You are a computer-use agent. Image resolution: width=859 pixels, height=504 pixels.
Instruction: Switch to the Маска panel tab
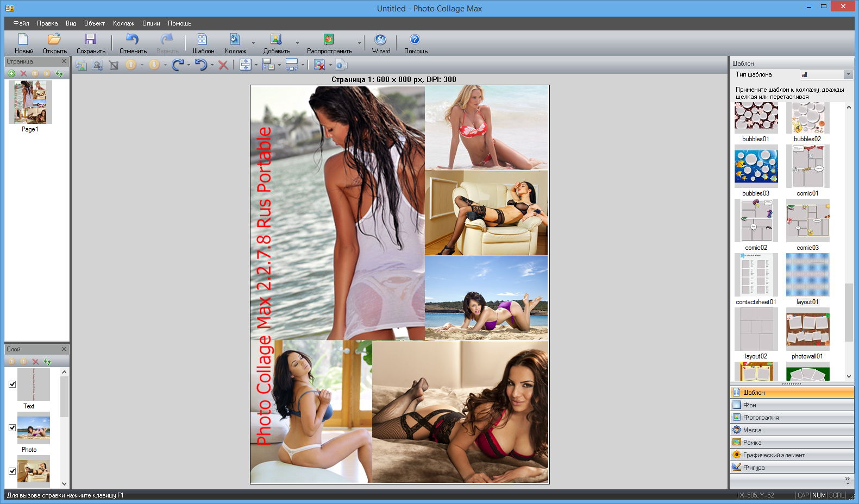tap(792, 430)
